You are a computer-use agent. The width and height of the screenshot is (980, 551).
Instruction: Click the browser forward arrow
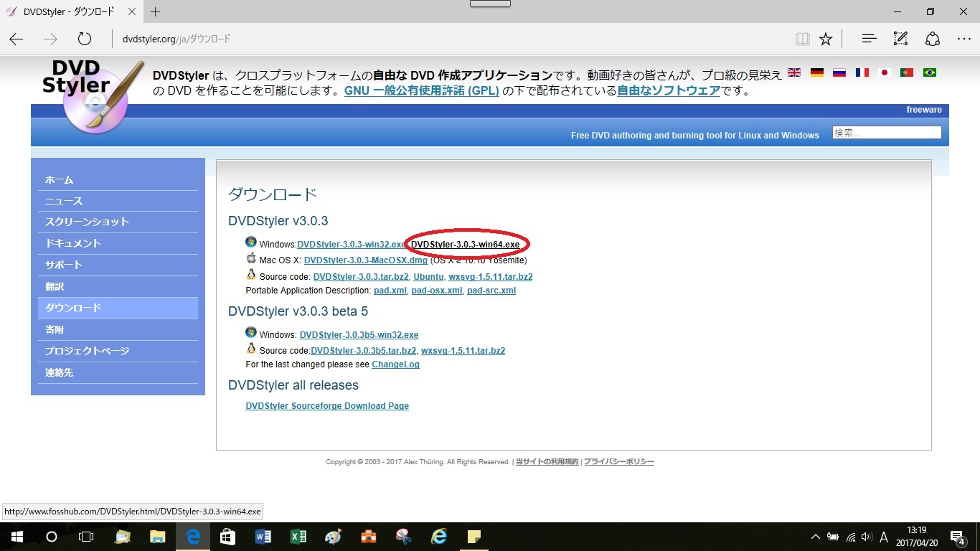[50, 39]
